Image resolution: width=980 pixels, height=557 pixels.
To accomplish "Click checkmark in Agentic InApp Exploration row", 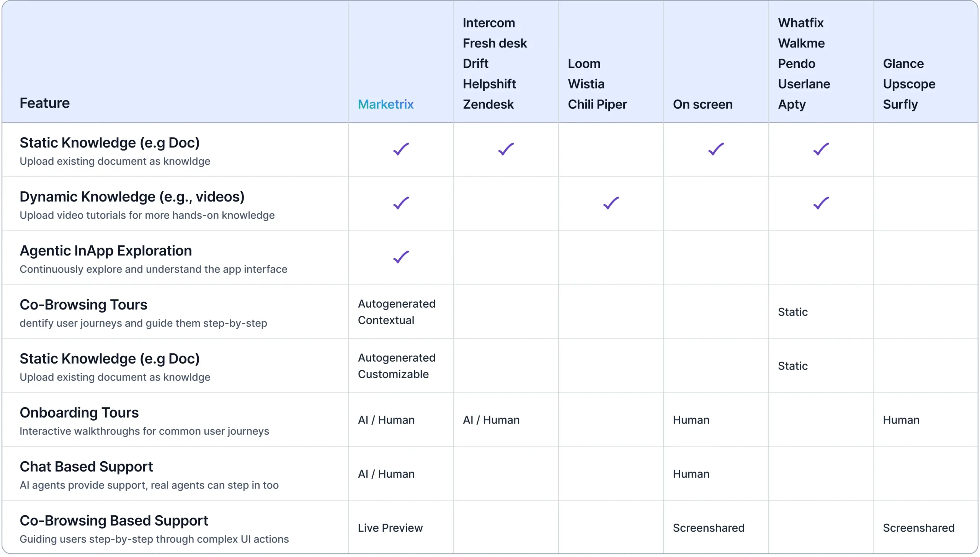I will coord(401,257).
